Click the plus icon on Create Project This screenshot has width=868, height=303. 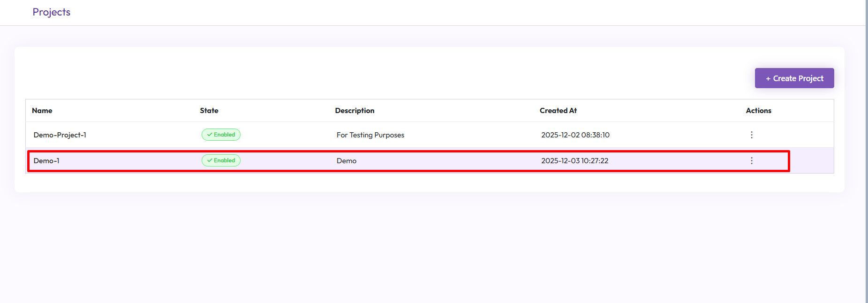tap(768, 79)
